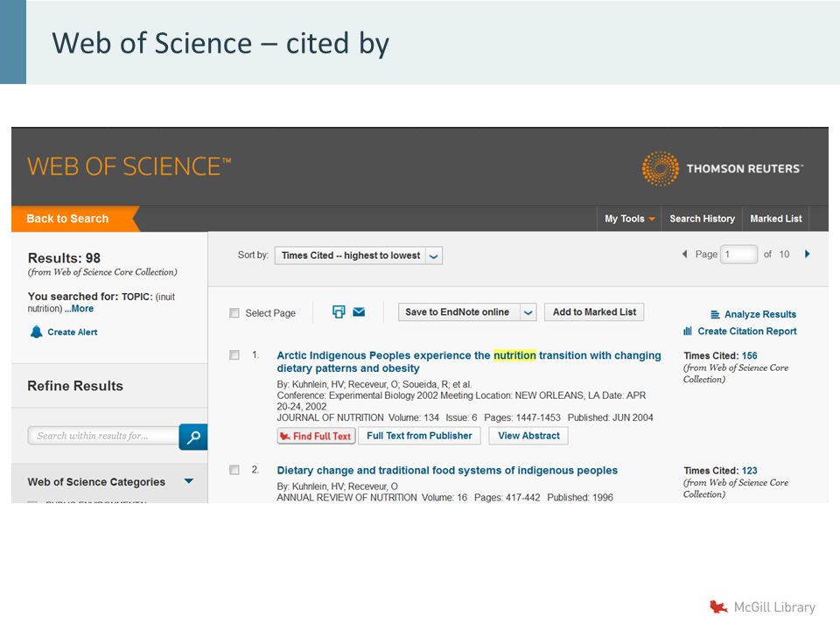840x630 pixels.
Task: Click Create Citation Report bar chart icon
Action: [688, 331]
